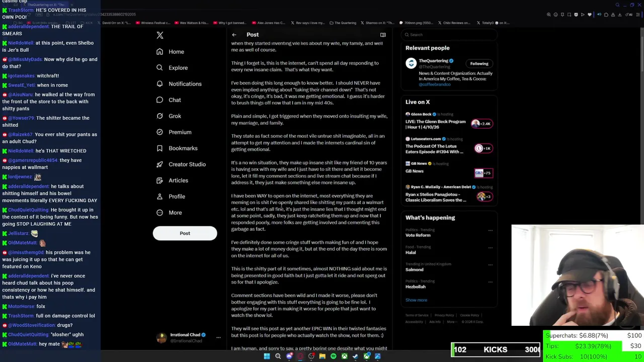The height and width of the screenshot is (362, 644).
Task: Open Discord from the taskbar
Action: [x=289, y=356]
